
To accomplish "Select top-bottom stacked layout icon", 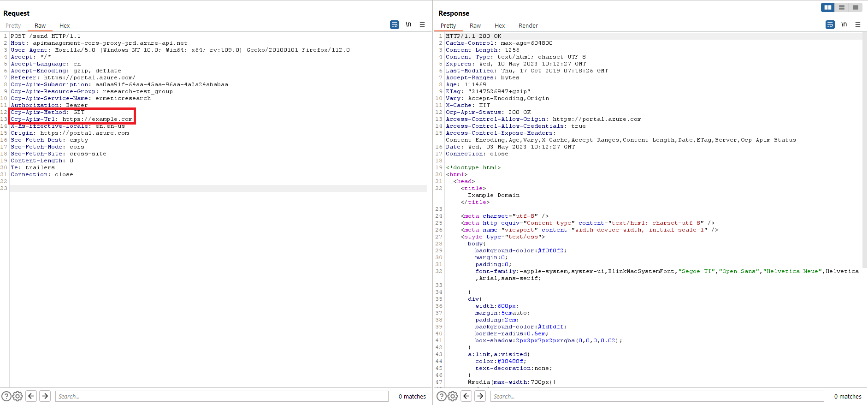I will (x=842, y=7).
